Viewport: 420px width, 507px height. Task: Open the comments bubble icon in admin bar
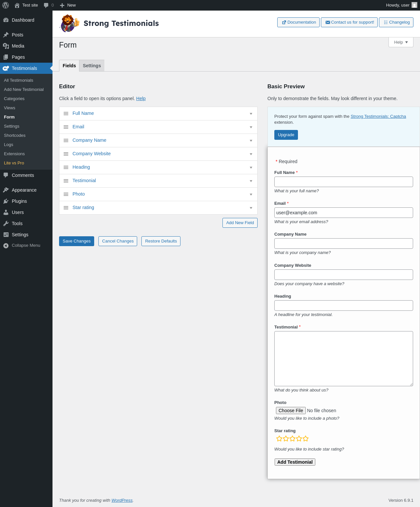[46, 5]
